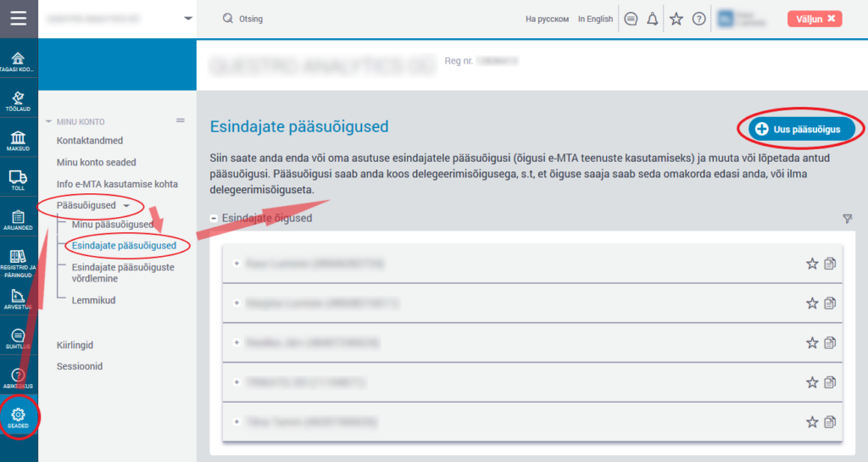Open the Töölaud sidebar section

19,102
